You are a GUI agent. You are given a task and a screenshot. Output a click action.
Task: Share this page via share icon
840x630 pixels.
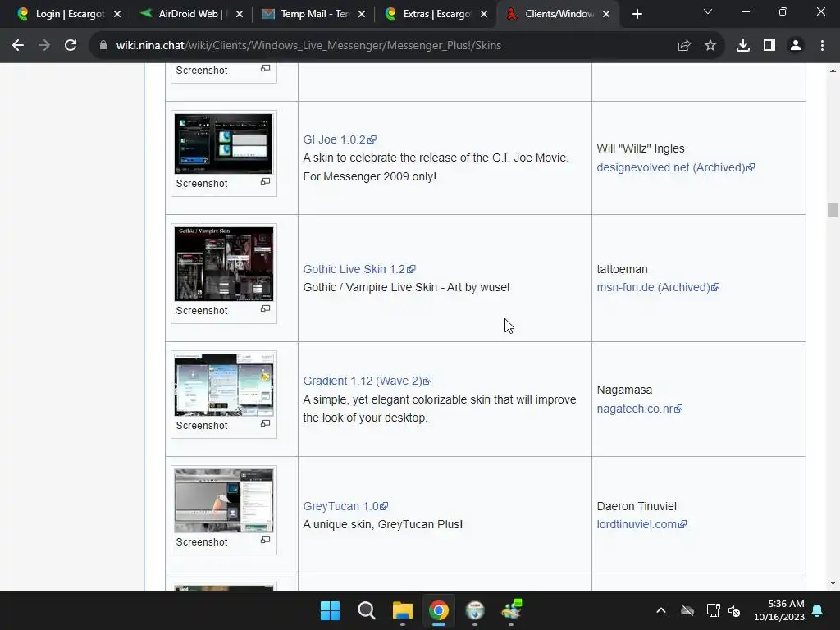click(x=684, y=46)
